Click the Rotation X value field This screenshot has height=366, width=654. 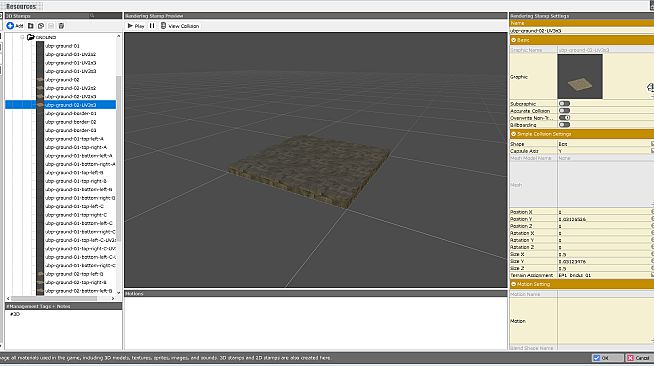[x=605, y=233]
